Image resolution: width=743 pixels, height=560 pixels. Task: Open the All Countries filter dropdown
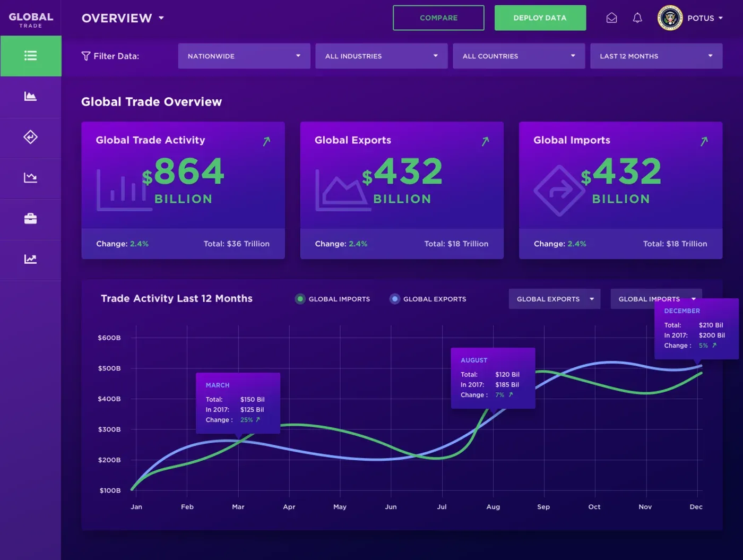click(519, 56)
